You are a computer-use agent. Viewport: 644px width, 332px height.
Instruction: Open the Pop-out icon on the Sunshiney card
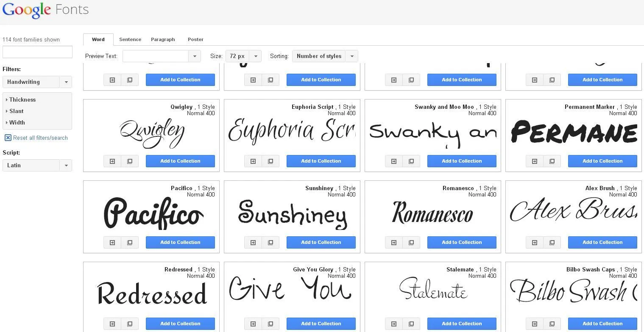[270, 242]
